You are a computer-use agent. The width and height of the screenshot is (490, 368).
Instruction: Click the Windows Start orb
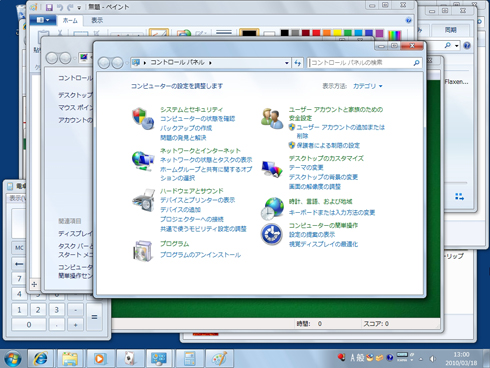pyautogui.click(x=12, y=359)
